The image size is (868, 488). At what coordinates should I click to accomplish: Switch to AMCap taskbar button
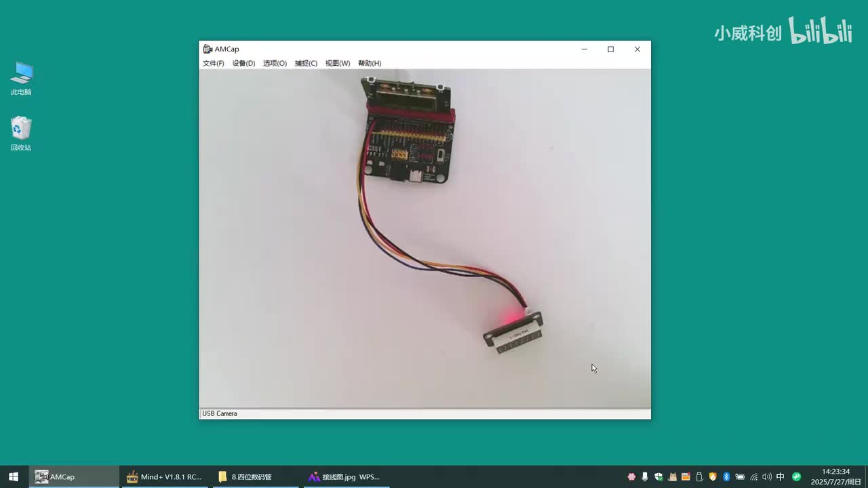click(x=74, y=476)
